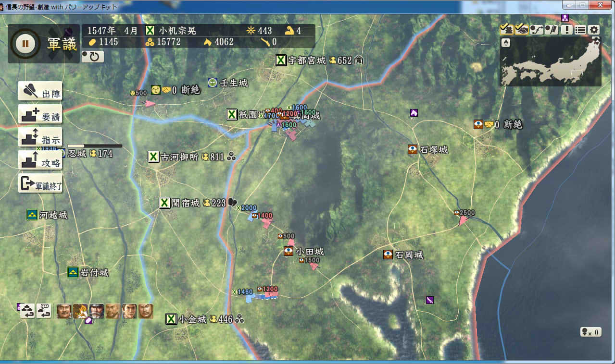Open the gear settings icon
Image resolution: width=615 pixels, height=364 pixels.
594,29
